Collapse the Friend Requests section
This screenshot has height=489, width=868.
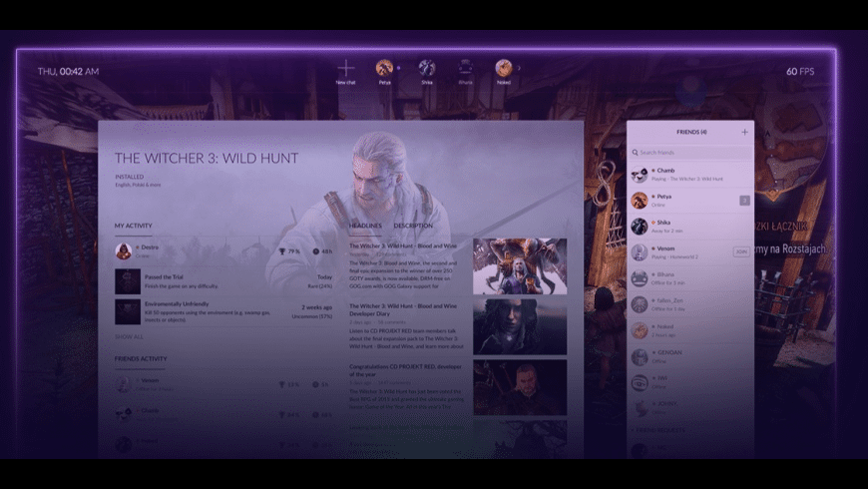click(x=658, y=430)
